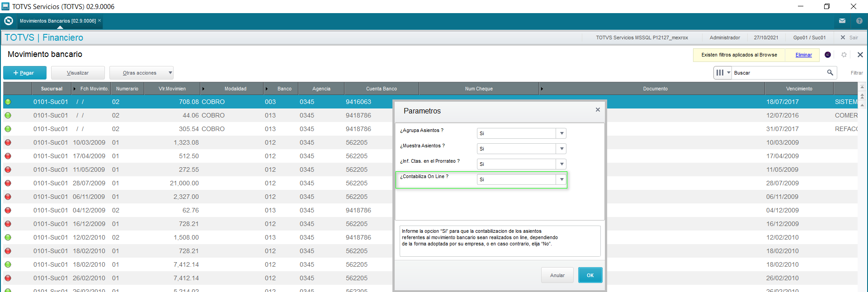Click the Gpo01 / Suc01 status entry

(x=809, y=38)
